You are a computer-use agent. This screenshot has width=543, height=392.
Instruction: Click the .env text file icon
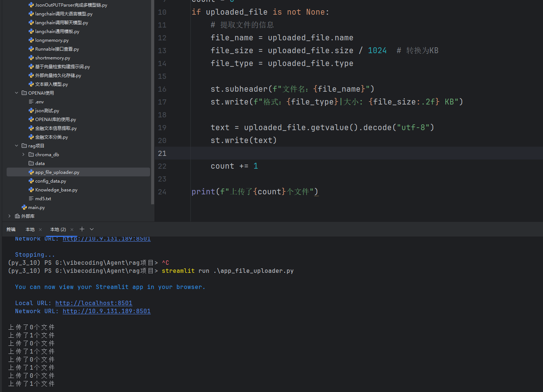tap(31, 102)
